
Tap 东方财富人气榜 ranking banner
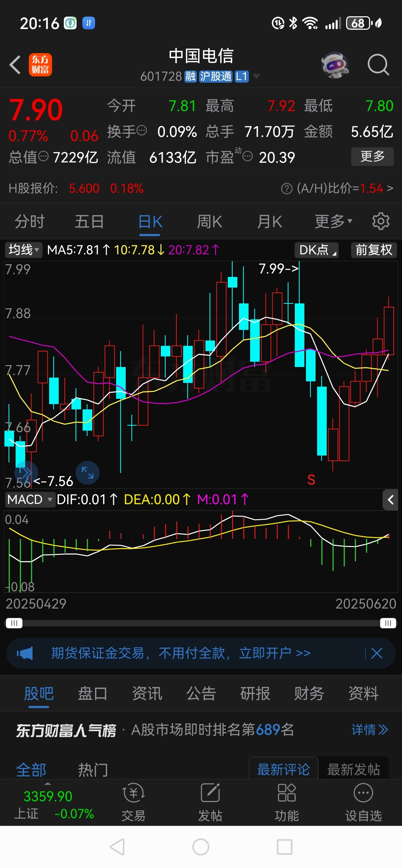[x=66, y=730]
